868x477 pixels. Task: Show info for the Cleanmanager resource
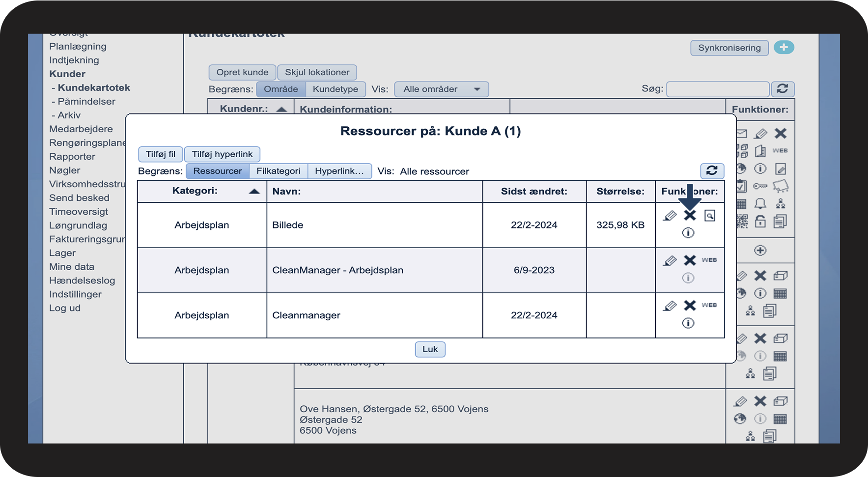tap(688, 323)
